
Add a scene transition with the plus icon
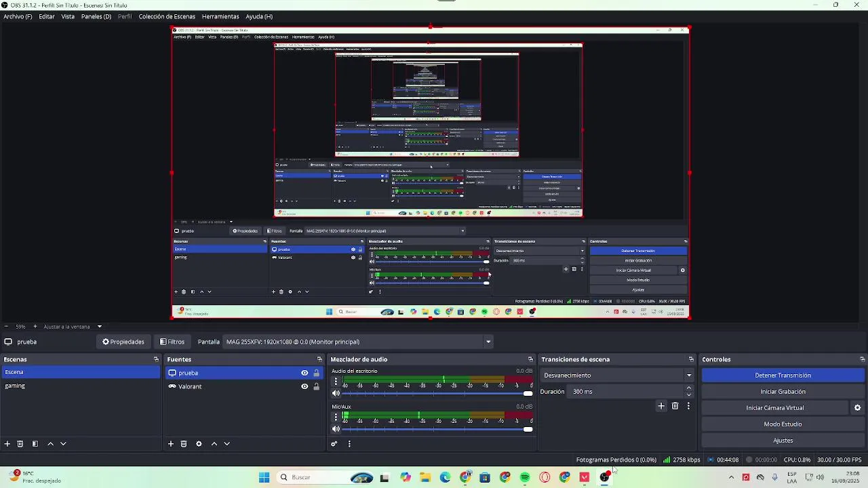pos(661,406)
